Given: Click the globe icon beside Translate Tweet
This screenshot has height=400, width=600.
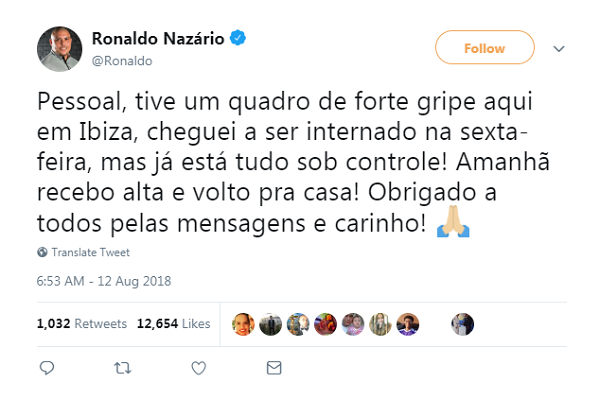Looking at the screenshot, I should 42,252.
